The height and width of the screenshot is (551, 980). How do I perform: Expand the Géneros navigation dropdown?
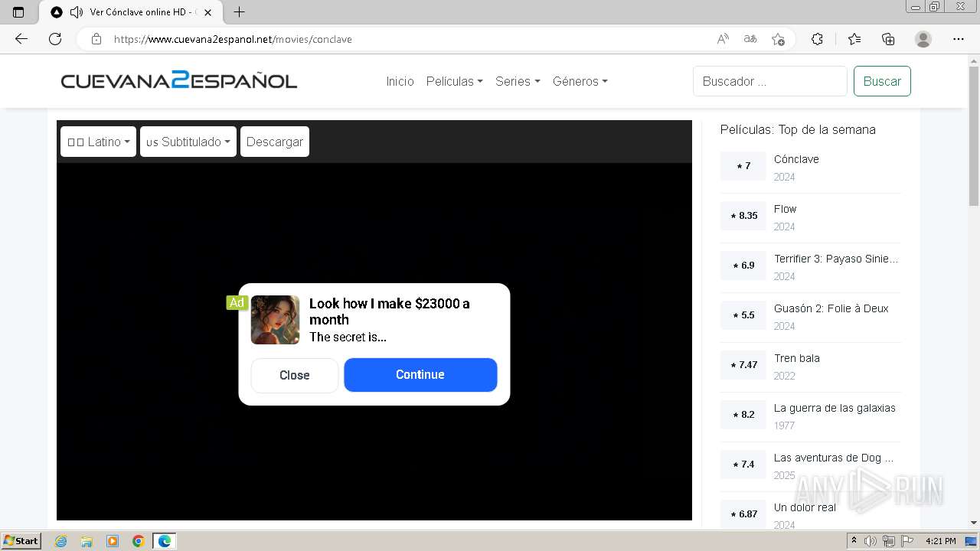coord(580,81)
